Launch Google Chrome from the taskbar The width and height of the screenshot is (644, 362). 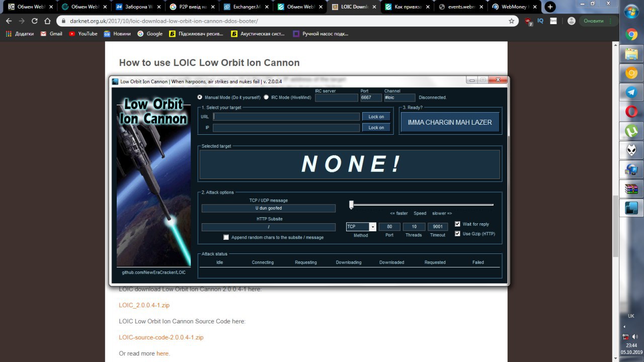pyautogui.click(x=631, y=35)
